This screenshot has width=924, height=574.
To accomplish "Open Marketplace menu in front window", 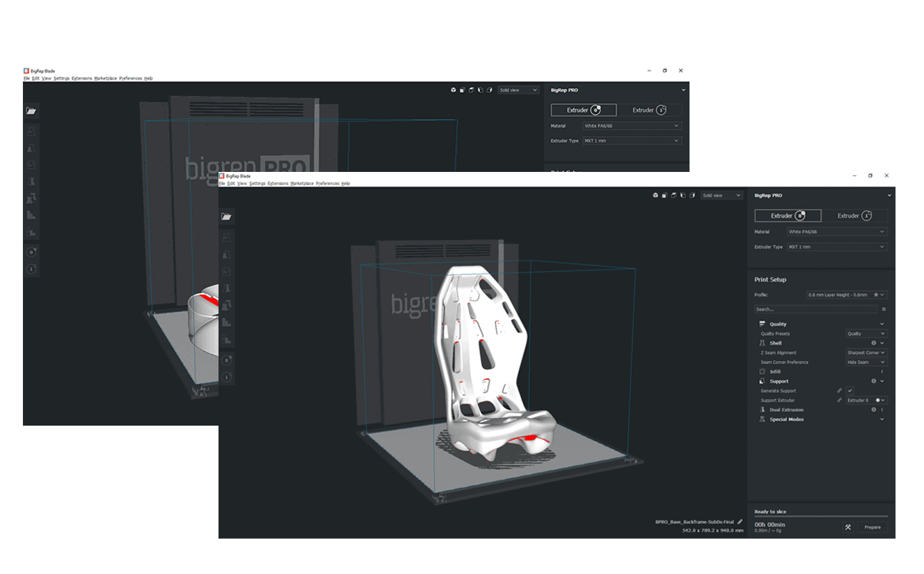I will pyautogui.click(x=302, y=184).
